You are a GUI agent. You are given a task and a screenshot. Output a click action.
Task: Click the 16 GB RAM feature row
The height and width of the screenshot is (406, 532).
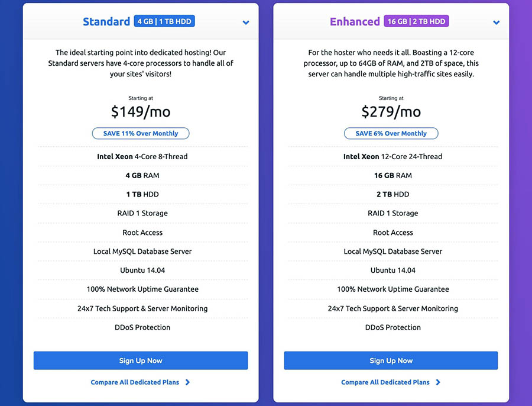(393, 175)
